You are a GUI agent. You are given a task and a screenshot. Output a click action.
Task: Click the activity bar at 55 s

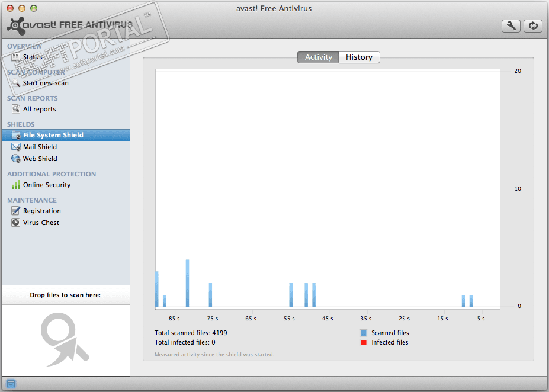coord(291,295)
